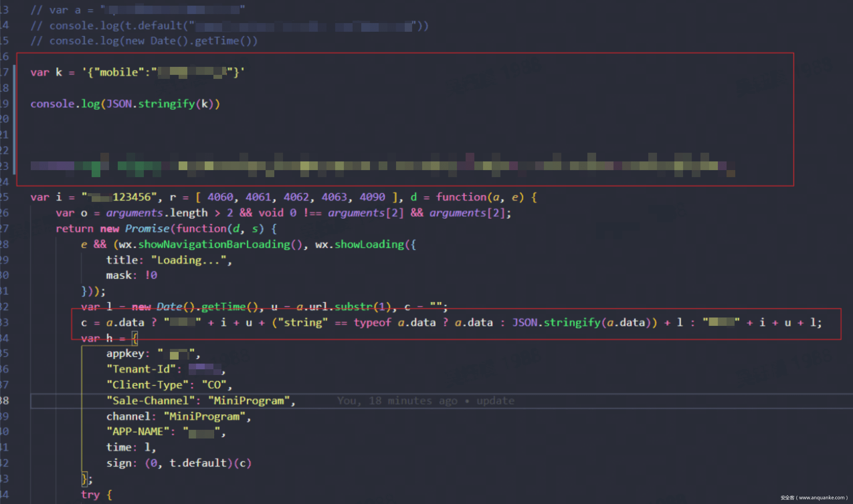Click the highlighted closing brace before try
This screenshot has width=853, height=504.
click(x=84, y=479)
